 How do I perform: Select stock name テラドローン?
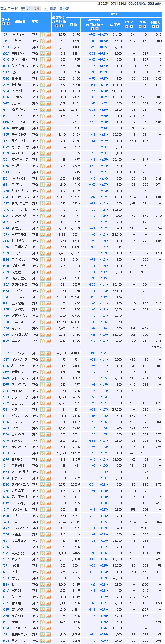20,397
